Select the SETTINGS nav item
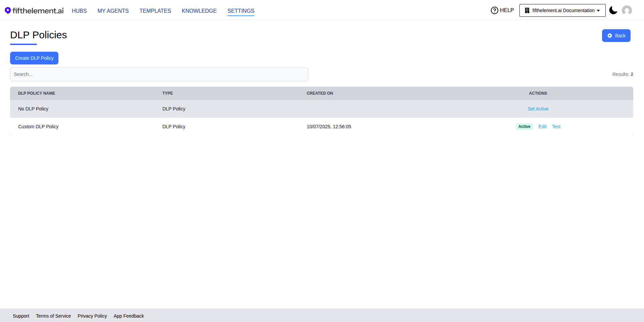The width and height of the screenshot is (644, 322). point(241,11)
